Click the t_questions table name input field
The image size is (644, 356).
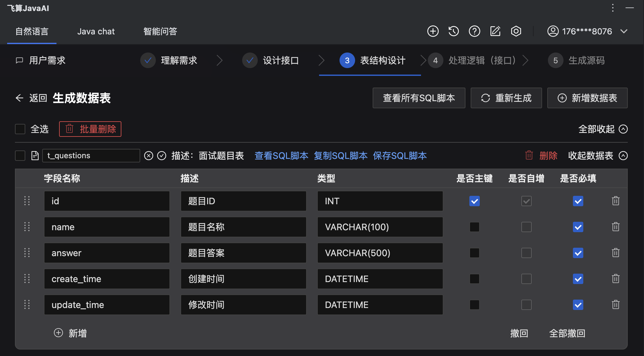tap(91, 156)
